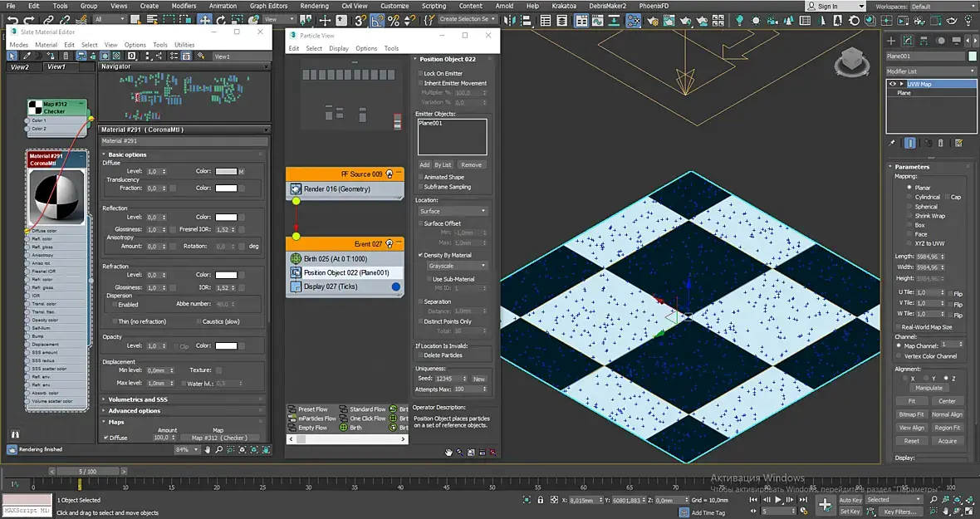This screenshot has height=519, width=980.
Task: Click the Bitmap Fit button
Action: click(x=911, y=414)
